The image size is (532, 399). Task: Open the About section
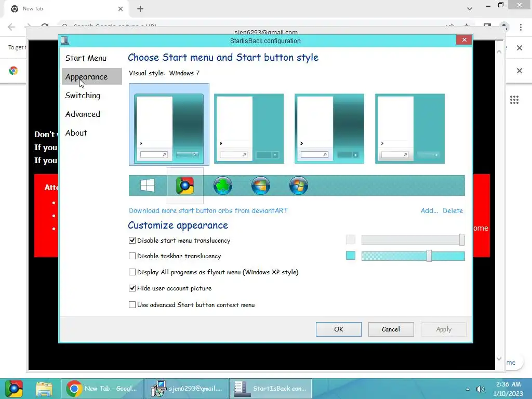[x=76, y=132]
